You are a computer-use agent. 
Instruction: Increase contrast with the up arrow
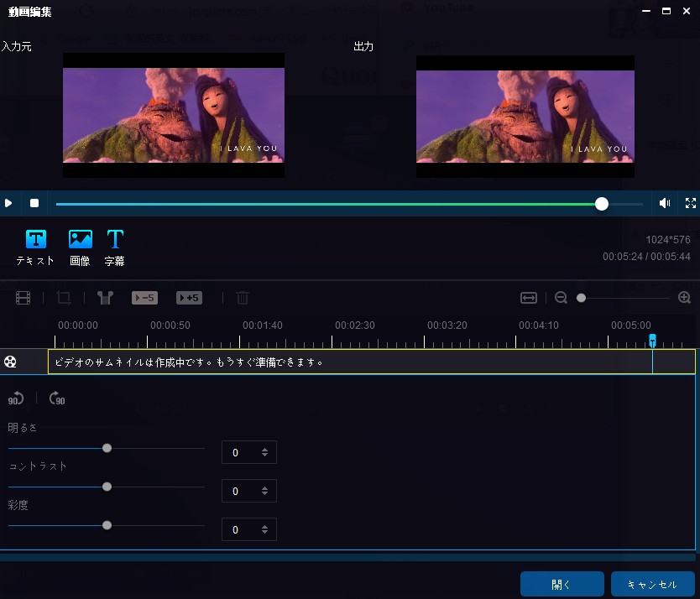pyautogui.click(x=264, y=488)
